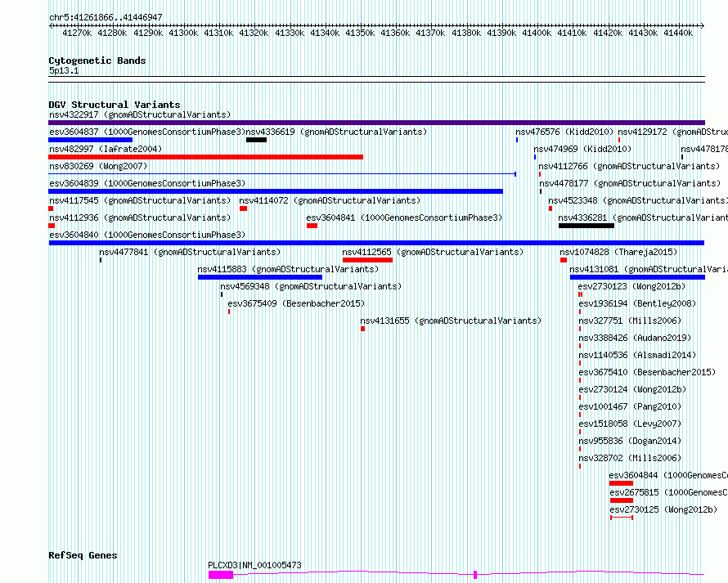Open esv1001467 Pang2010 variant label
This screenshot has height=583, width=728.
pyautogui.click(x=630, y=406)
